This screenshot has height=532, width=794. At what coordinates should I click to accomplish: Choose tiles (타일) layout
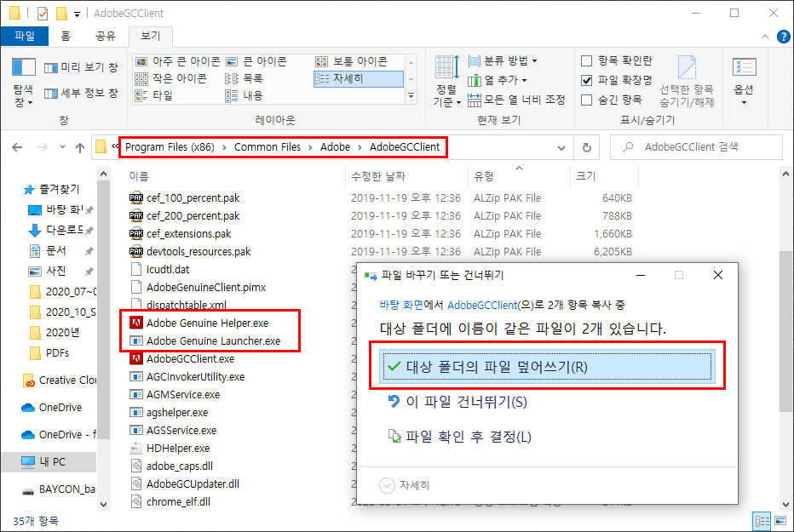[154, 95]
